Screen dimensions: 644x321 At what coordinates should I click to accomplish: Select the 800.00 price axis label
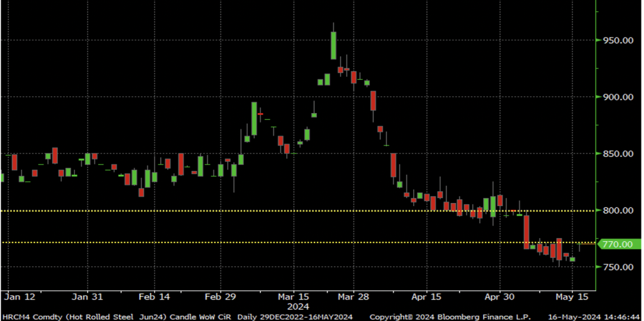click(618, 210)
